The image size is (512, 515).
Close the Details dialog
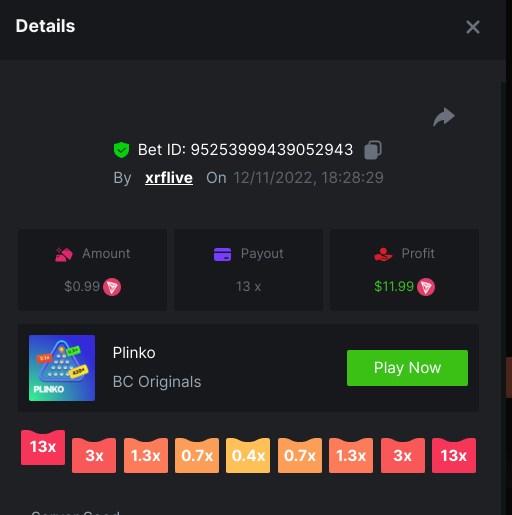473,27
